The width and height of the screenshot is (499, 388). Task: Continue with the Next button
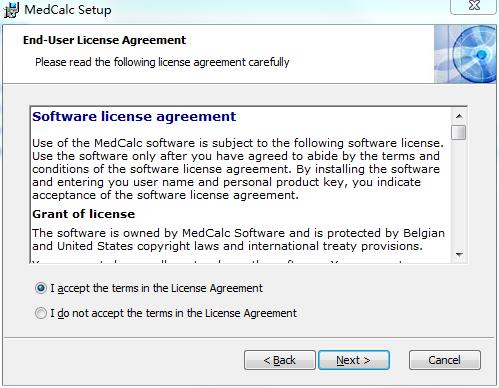coord(354,360)
